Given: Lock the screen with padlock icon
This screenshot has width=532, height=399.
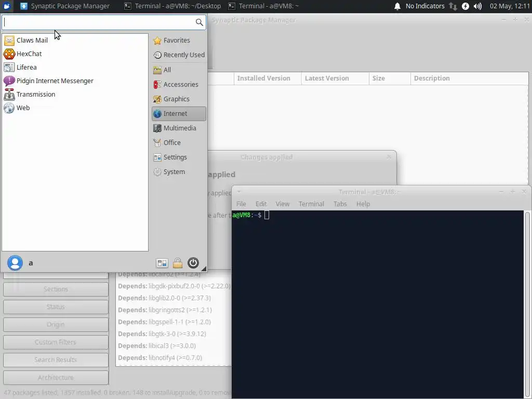Looking at the screenshot, I should [x=178, y=263].
